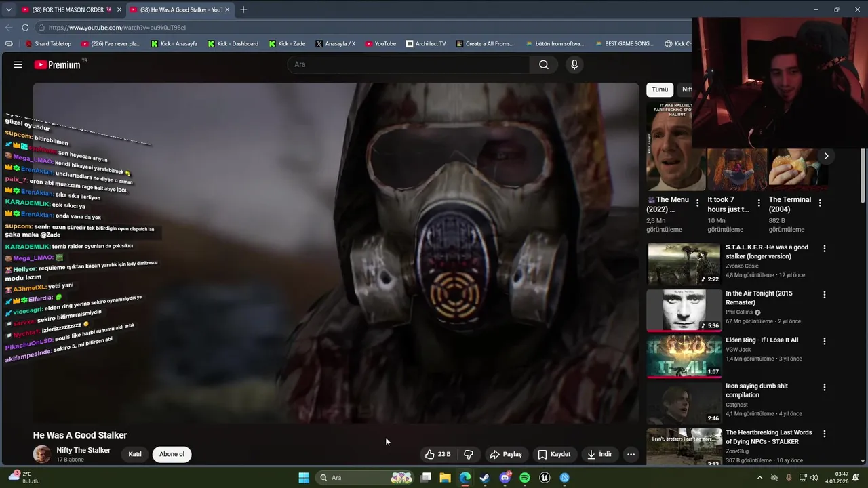Download the video with İndir
This screenshot has height=488, width=868.
tap(599, 454)
